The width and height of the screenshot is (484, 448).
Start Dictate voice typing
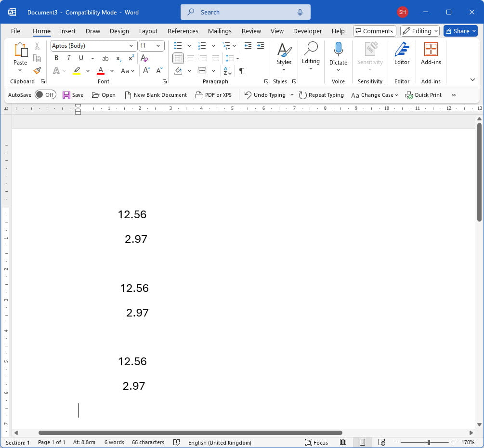pyautogui.click(x=338, y=53)
